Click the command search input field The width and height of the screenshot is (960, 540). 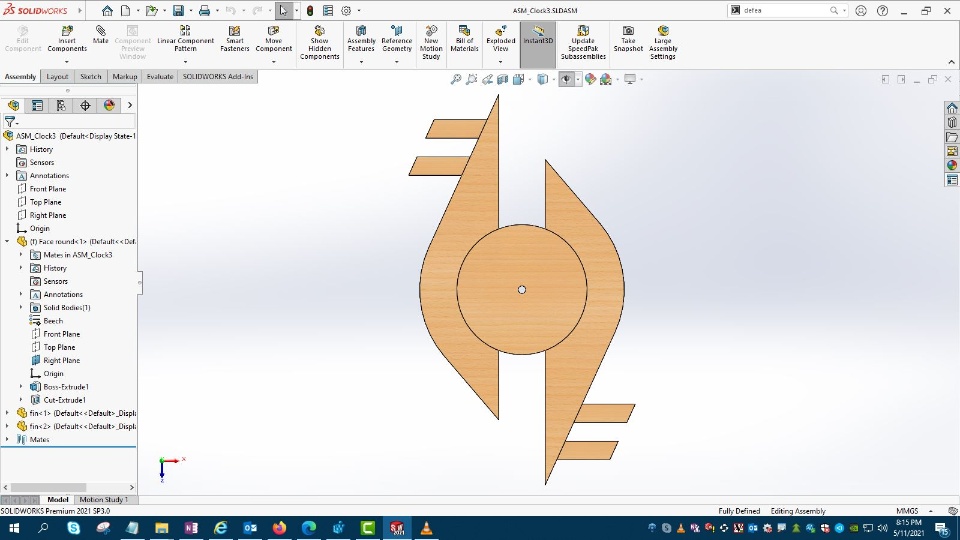point(786,10)
